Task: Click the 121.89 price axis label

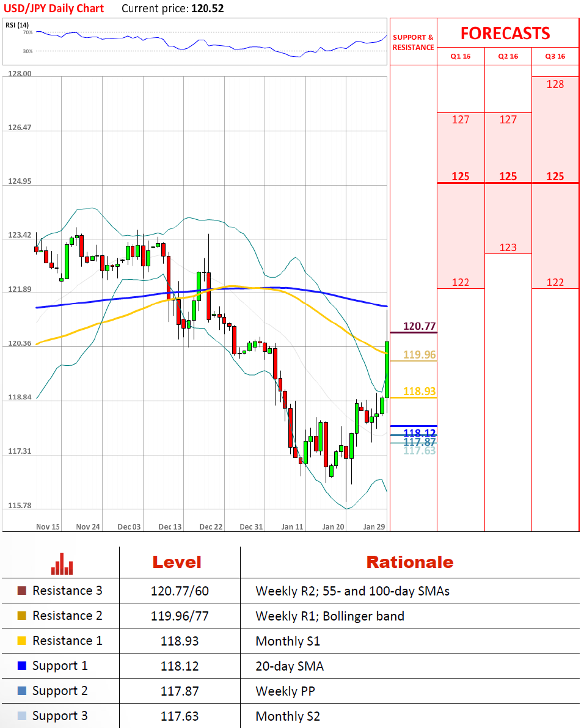Action: tap(20, 289)
